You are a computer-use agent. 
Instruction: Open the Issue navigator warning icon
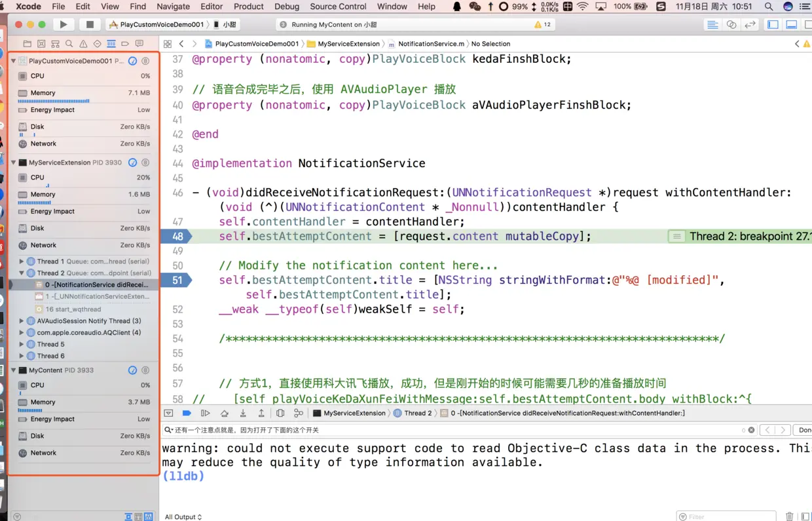pos(83,44)
